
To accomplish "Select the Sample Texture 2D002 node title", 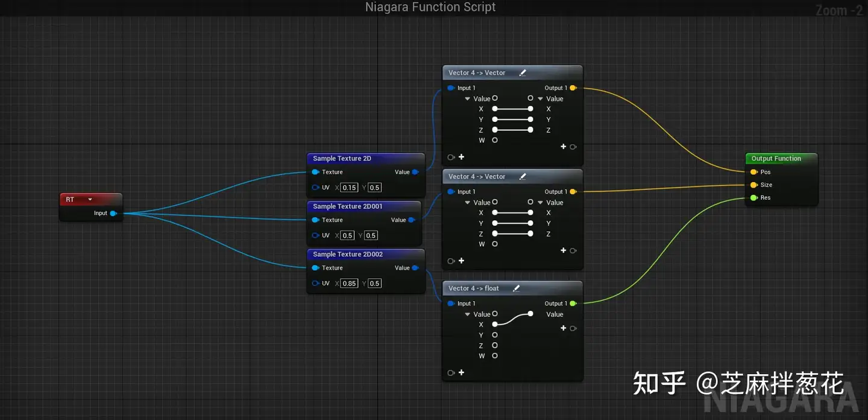I will tap(348, 255).
